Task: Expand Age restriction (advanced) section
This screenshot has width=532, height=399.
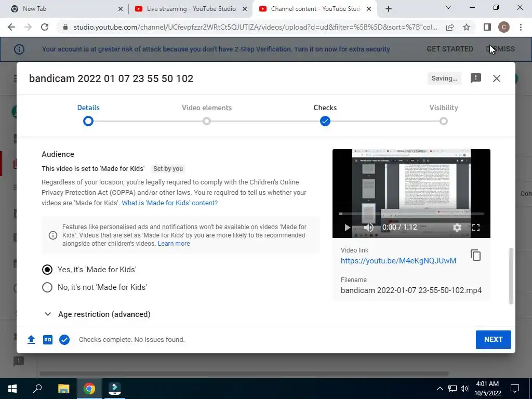Action: pyautogui.click(x=97, y=314)
